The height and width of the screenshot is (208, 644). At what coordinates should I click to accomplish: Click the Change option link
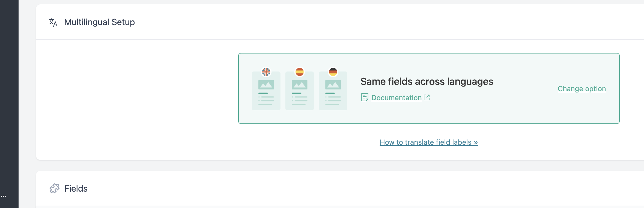tap(582, 89)
